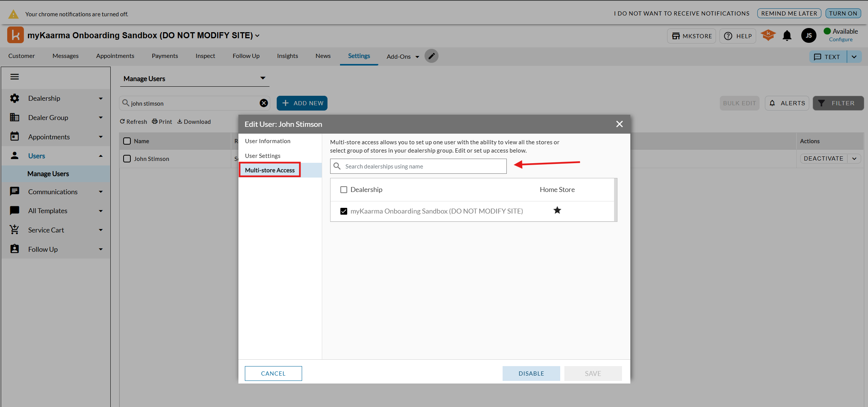
Task: Download the users list
Action: [194, 122]
